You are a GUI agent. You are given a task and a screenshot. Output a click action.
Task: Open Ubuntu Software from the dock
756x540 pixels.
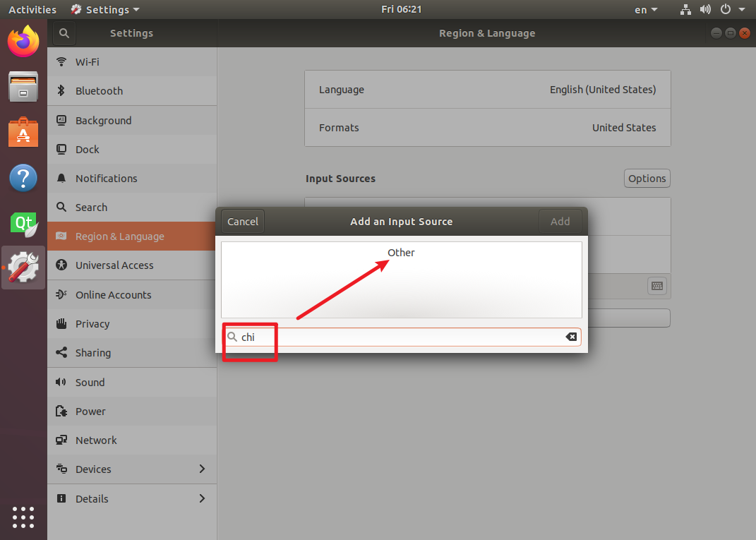pyautogui.click(x=23, y=132)
